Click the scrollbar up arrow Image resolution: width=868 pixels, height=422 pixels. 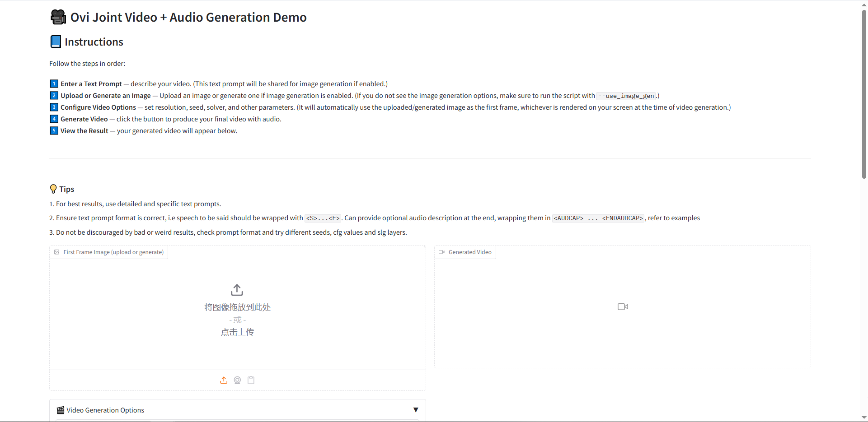[864, 4]
